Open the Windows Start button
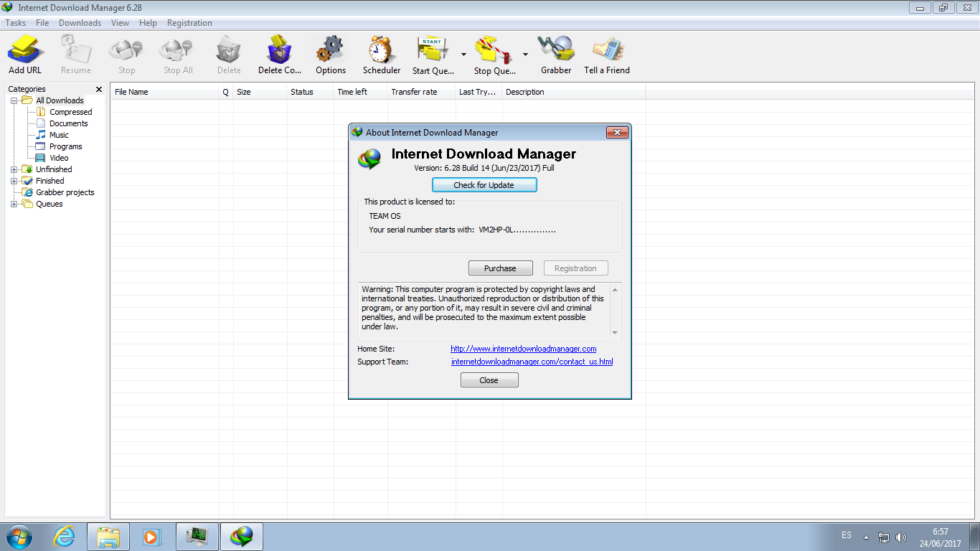 coord(19,536)
